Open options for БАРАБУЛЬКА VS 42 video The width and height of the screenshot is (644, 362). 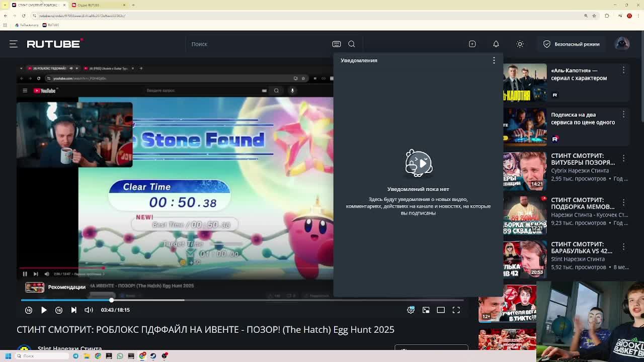pos(623,247)
